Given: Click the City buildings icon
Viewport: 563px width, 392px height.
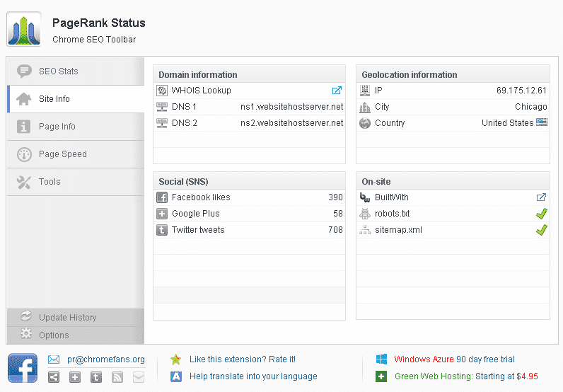Looking at the screenshot, I should (x=365, y=107).
